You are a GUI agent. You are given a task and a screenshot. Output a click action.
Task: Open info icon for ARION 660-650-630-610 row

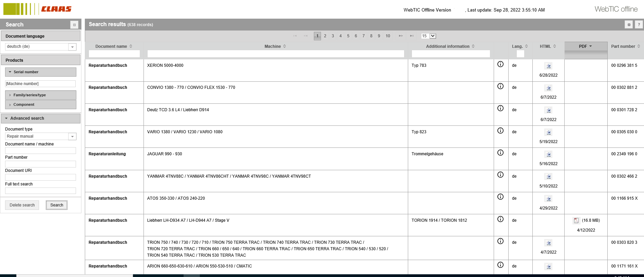500,265
